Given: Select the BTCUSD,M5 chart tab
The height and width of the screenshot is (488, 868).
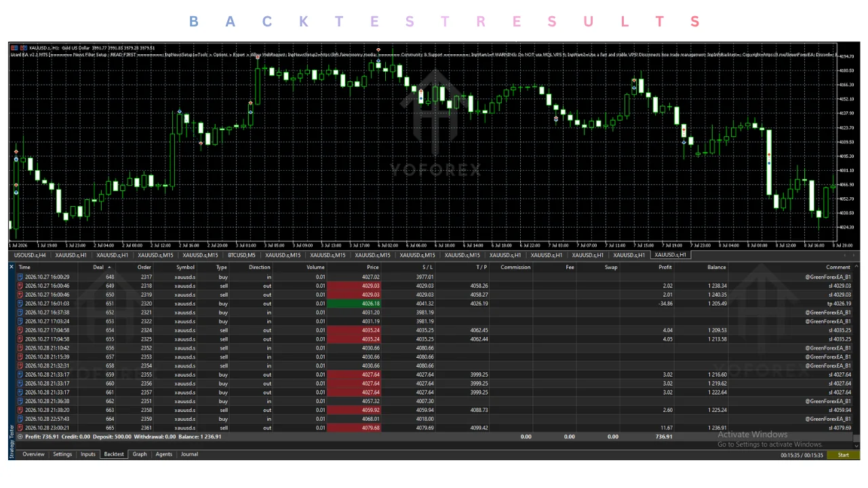Looking at the screenshot, I should click(241, 255).
